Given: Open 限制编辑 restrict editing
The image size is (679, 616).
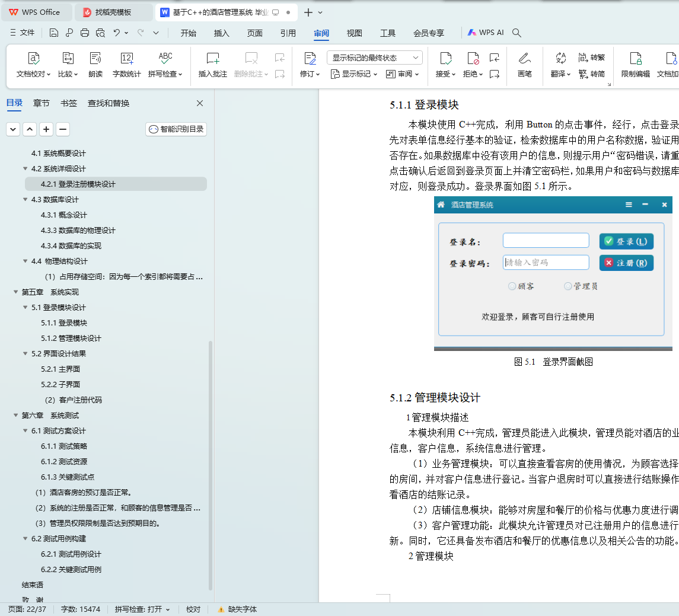Looking at the screenshot, I should tap(635, 65).
